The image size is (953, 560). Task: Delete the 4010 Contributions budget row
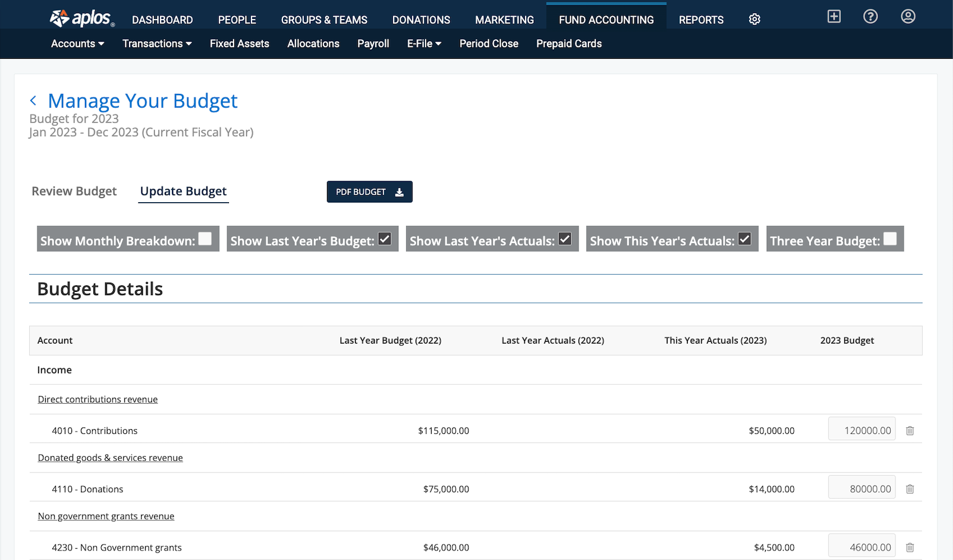(x=910, y=431)
